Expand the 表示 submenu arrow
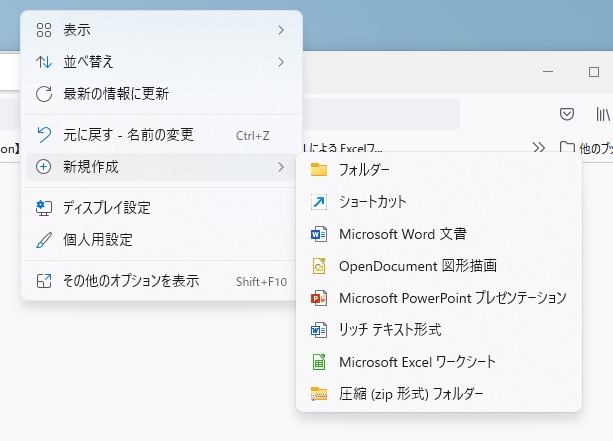Viewport: 613px width, 441px height. (281, 30)
